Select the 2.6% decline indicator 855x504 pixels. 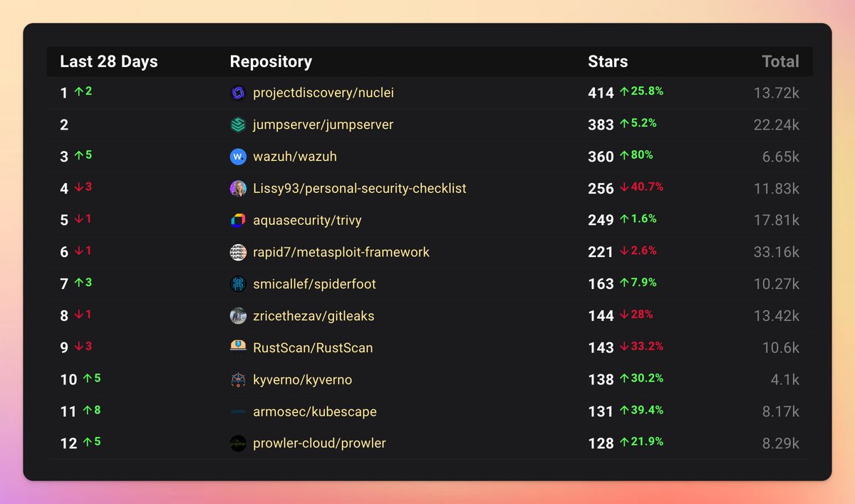coord(638,251)
